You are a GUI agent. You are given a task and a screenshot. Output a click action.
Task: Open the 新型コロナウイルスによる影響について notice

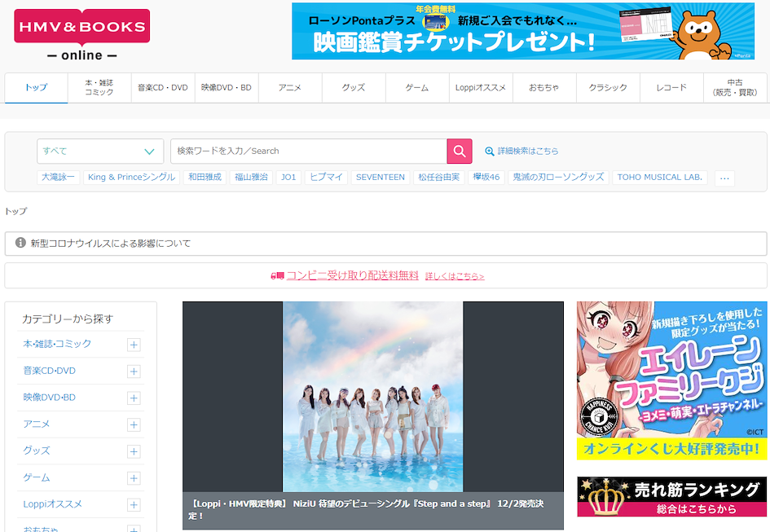click(385, 244)
